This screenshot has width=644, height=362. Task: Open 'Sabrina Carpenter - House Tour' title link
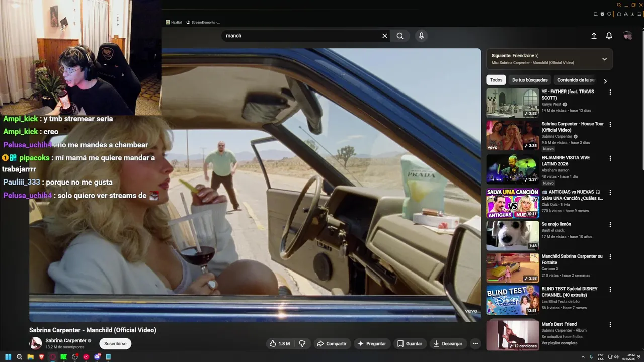coord(573,127)
